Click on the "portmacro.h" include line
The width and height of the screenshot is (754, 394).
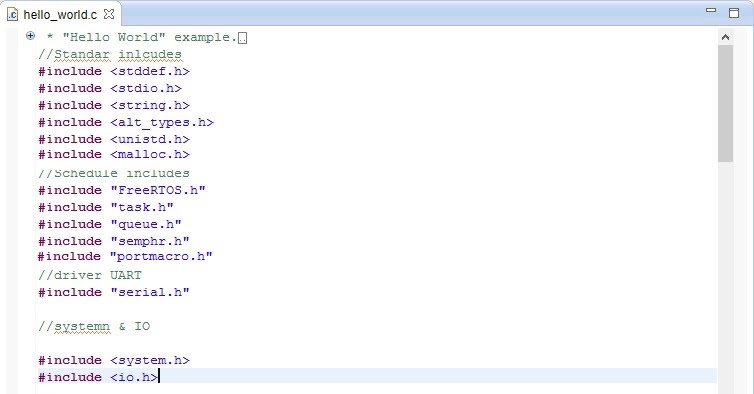(x=125, y=256)
